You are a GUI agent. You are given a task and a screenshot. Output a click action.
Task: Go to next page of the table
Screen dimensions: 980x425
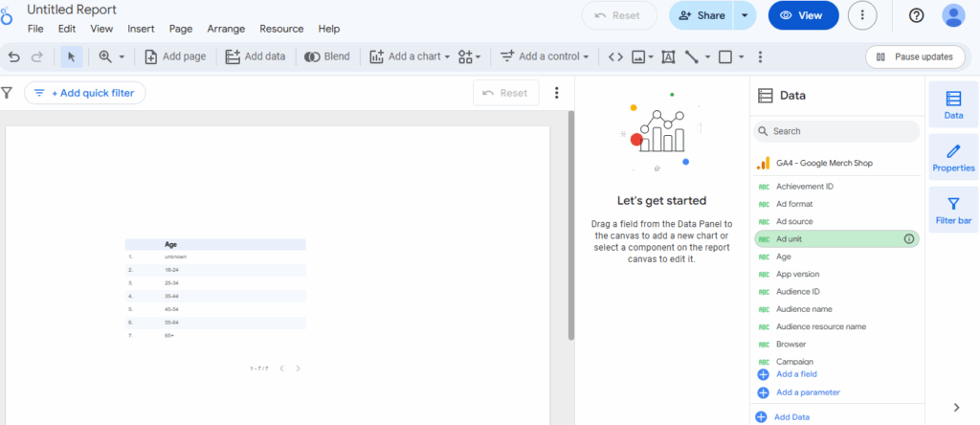pos(299,369)
